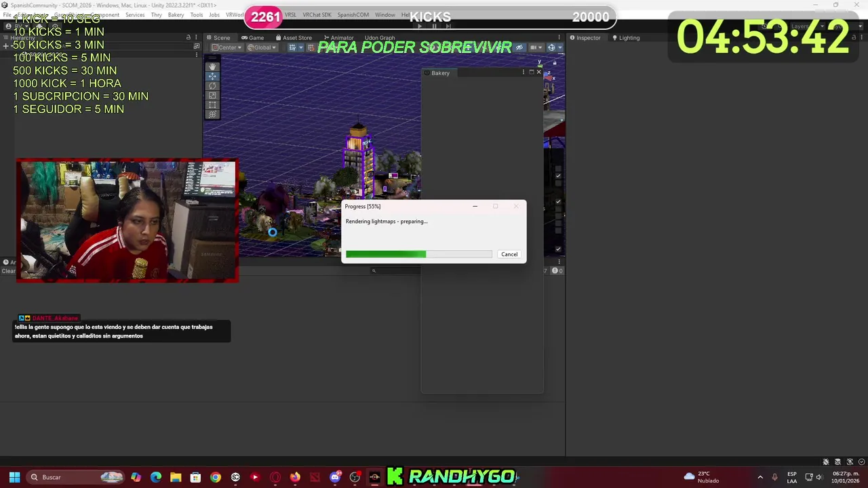Open Google Chrome from taskbar
The width and height of the screenshot is (868, 488).
[x=215, y=477]
